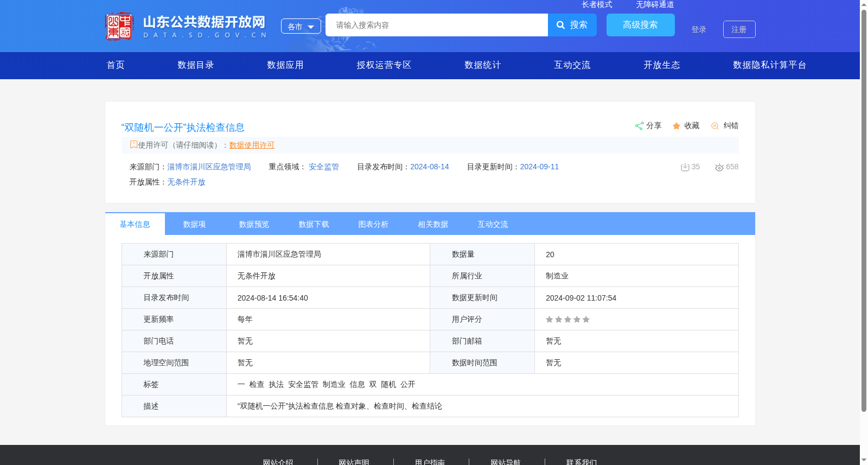Open 无障碍通道 accessibility channel
Viewport: 868px width, 465px height.
click(x=655, y=4)
